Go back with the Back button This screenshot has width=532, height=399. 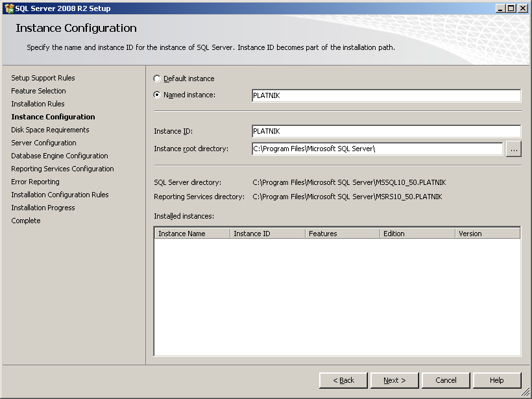343,380
